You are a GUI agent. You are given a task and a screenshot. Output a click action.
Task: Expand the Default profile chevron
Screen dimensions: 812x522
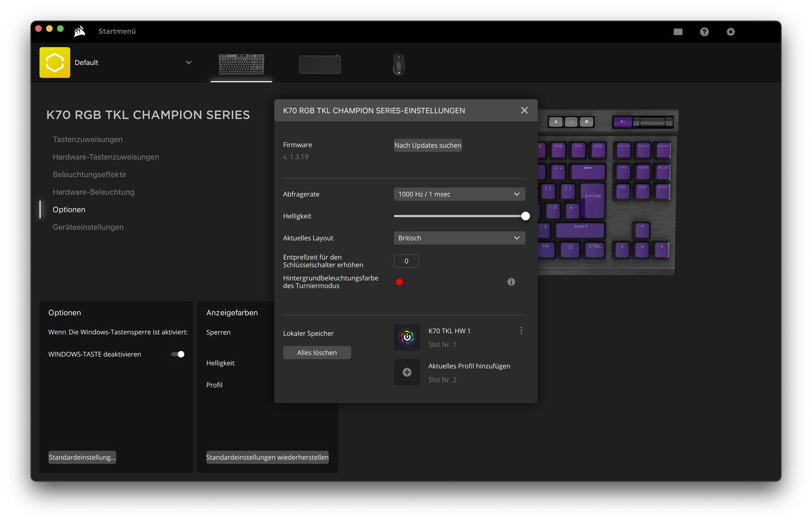(189, 62)
